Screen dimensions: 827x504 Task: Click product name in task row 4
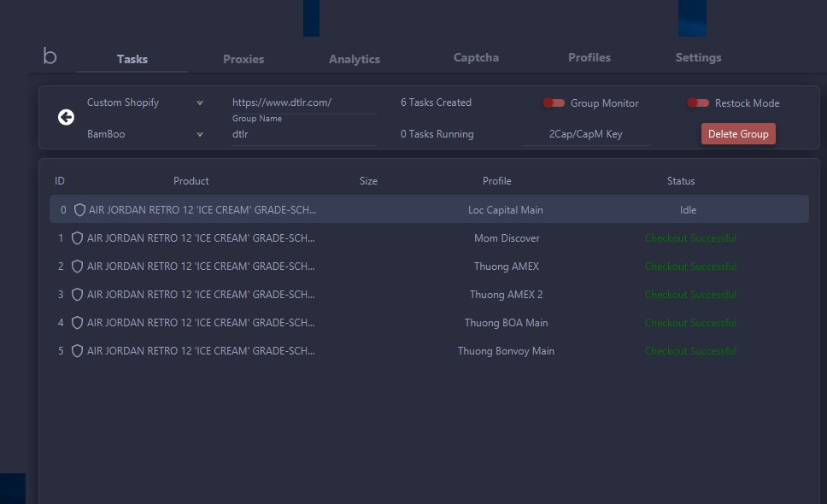coord(201,323)
